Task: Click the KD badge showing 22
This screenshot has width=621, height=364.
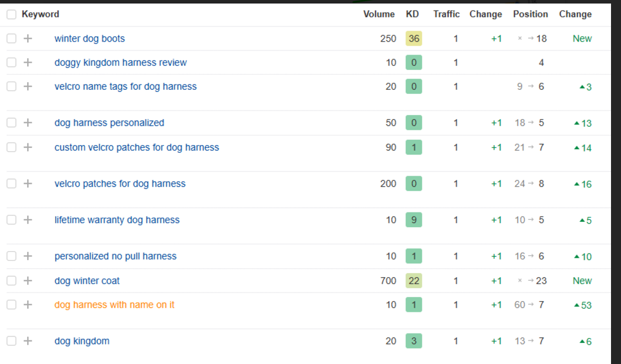Action: pyautogui.click(x=414, y=281)
